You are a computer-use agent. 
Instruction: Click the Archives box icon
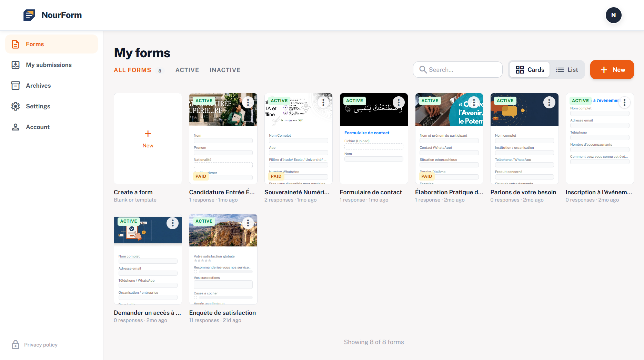[16, 86]
